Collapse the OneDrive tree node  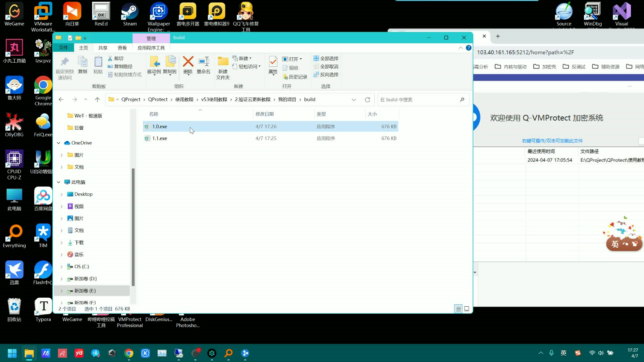coord(59,143)
